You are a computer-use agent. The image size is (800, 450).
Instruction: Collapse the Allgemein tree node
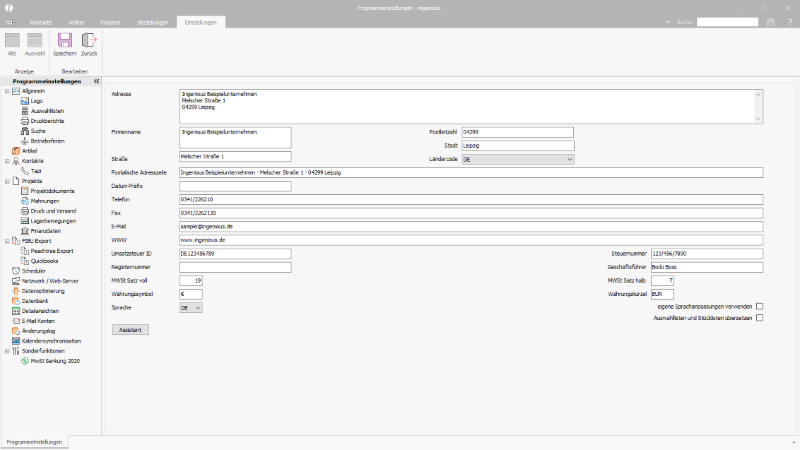click(7, 91)
